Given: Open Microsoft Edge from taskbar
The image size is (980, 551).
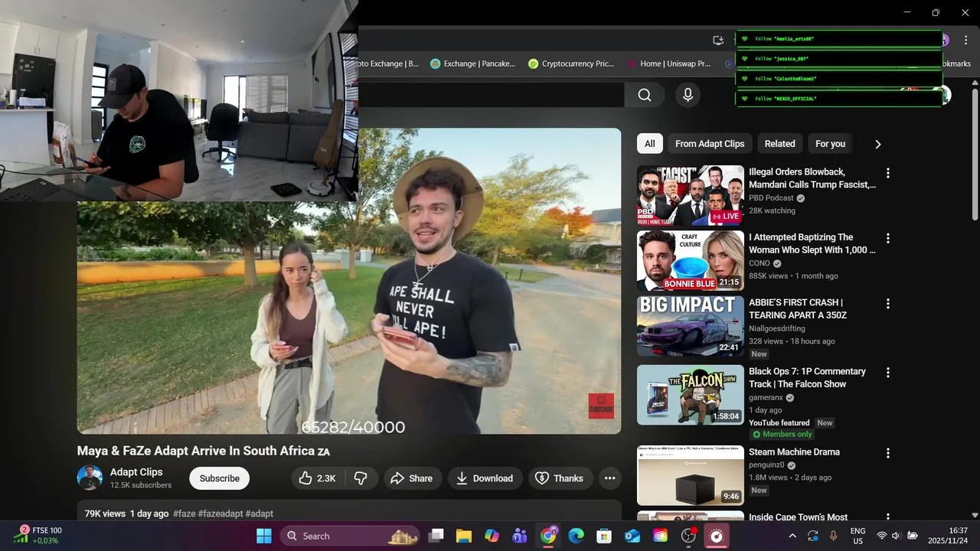Looking at the screenshot, I should [x=576, y=536].
